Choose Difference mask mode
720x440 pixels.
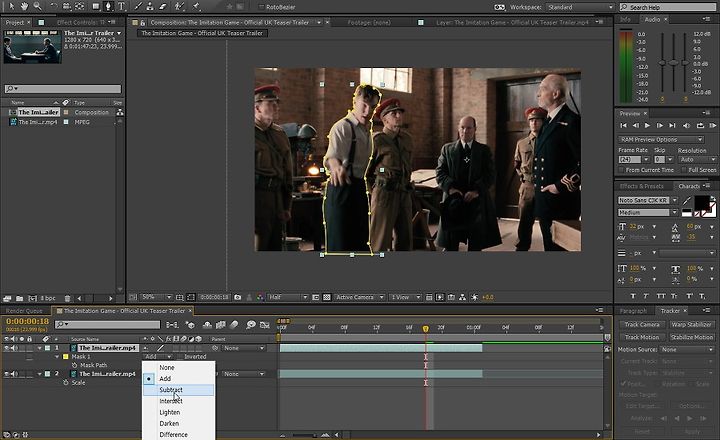(x=178, y=434)
